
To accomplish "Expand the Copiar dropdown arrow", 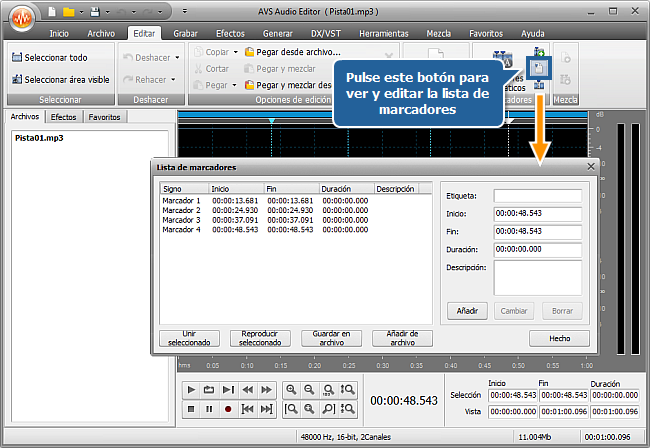I will coord(235,52).
